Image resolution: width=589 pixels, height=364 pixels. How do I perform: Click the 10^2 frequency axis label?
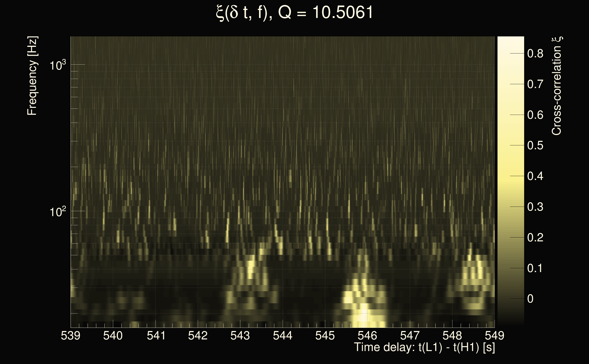[58, 212]
